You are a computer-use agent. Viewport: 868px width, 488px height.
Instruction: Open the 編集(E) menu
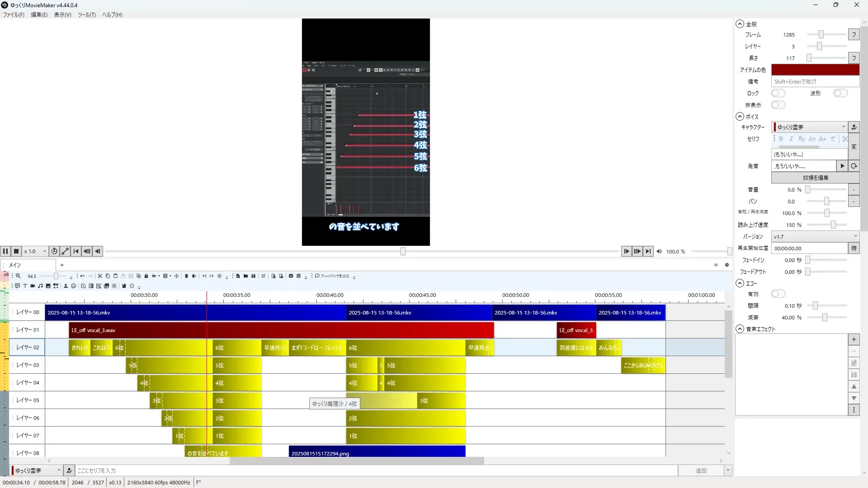coord(39,15)
